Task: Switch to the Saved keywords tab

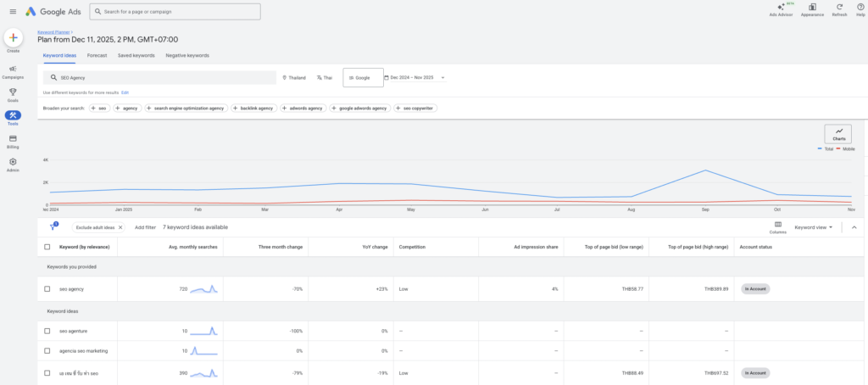Action: [136, 55]
